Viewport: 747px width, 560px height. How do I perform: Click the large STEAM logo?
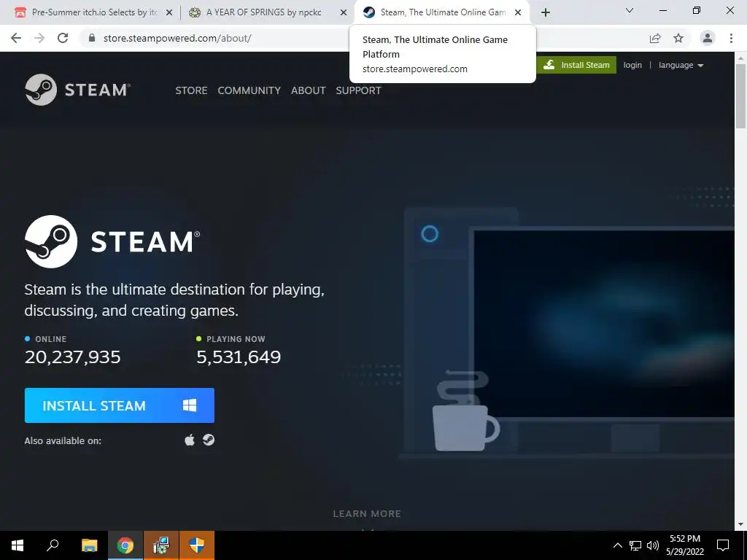click(x=112, y=241)
